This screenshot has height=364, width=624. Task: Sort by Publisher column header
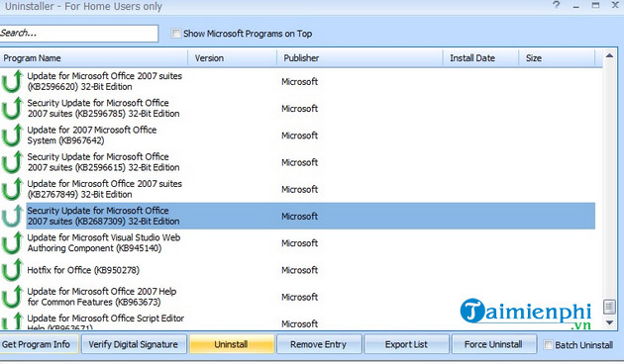tap(360, 58)
